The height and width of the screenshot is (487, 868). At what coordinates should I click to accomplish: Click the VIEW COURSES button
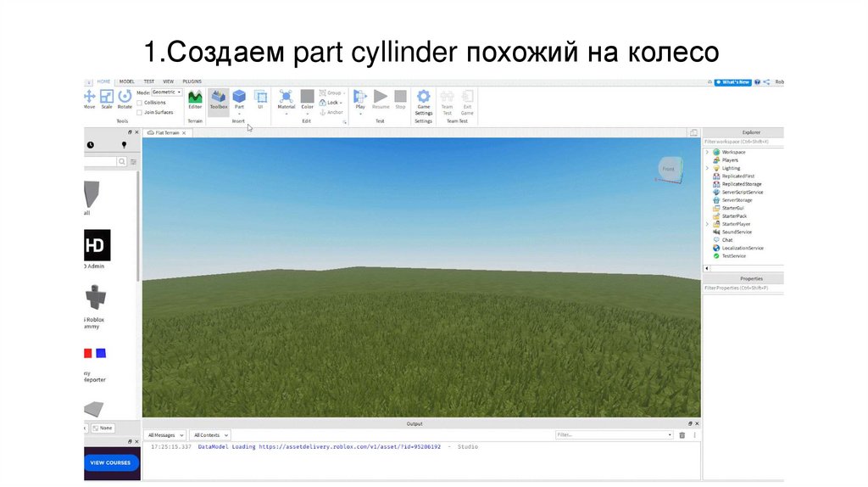coord(110,462)
